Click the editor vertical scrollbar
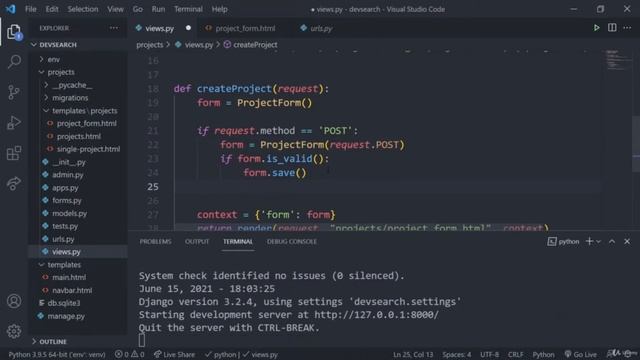This screenshot has height=360, width=640. coord(636,143)
